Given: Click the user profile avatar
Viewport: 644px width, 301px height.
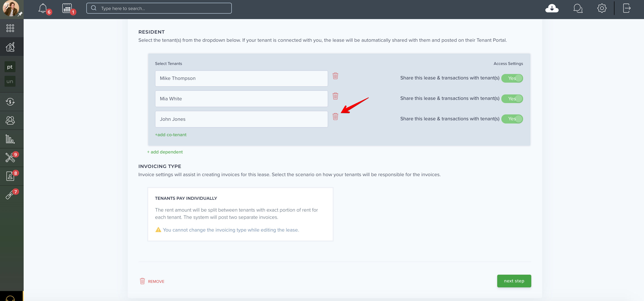Looking at the screenshot, I should pos(10,8).
